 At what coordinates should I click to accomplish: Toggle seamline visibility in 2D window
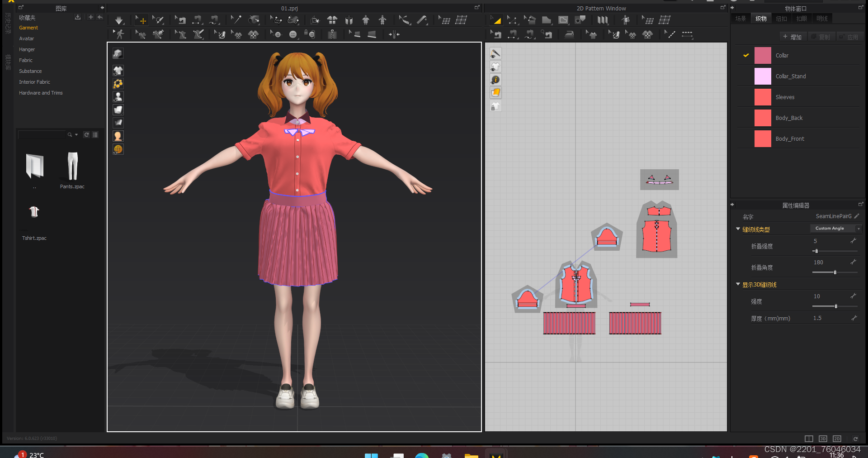[495, 53]
